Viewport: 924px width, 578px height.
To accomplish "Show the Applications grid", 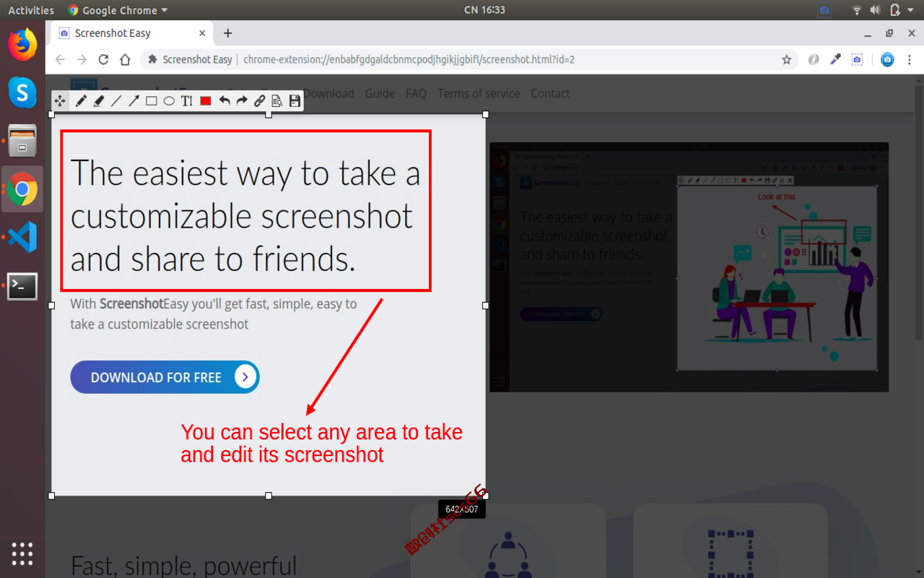I will (22, 553).
